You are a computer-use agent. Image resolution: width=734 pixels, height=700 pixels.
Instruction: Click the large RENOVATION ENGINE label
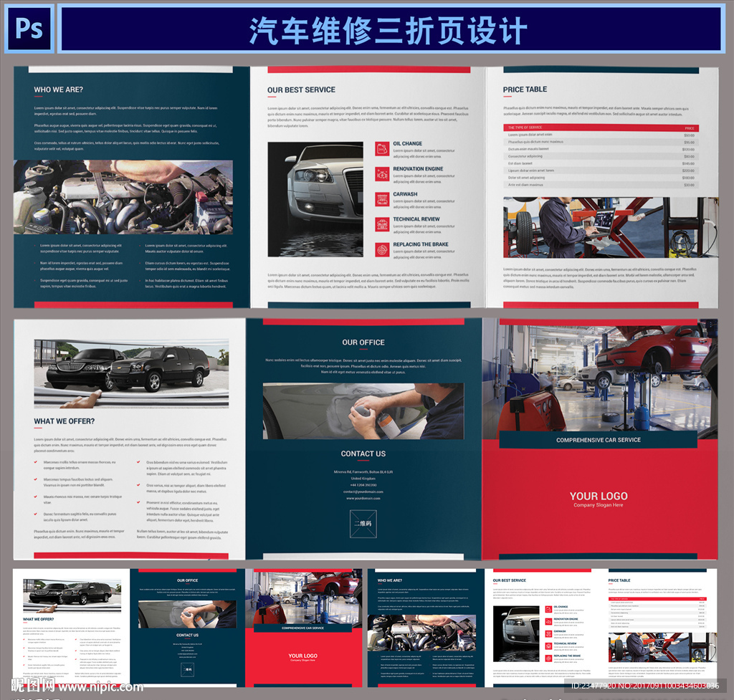coord(418,169)
